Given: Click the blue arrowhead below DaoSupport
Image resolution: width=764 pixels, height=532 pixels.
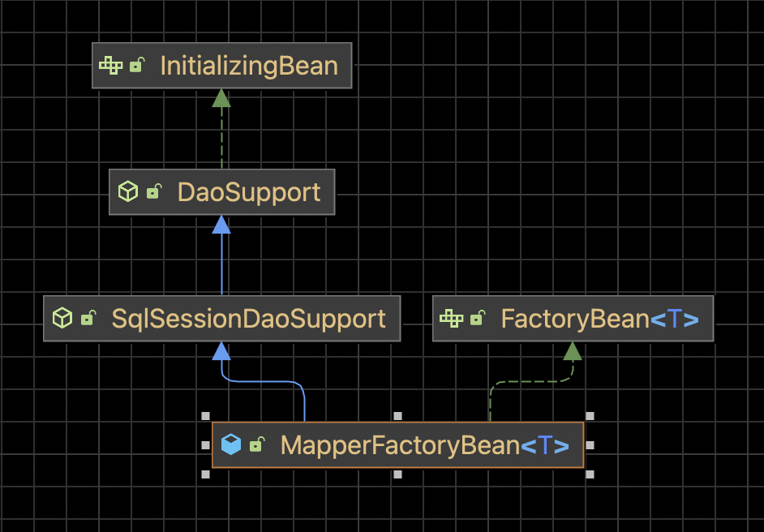Looking at the screenshot, I should [x=221, y=224].
